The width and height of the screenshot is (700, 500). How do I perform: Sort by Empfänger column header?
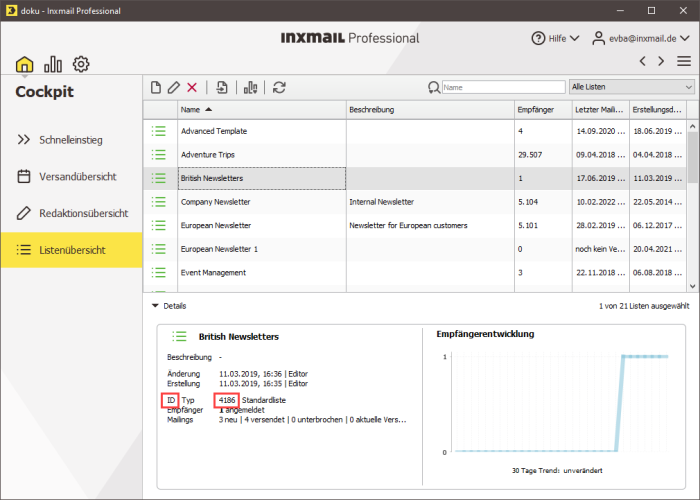pyautogui.click(x=543, y=109)
